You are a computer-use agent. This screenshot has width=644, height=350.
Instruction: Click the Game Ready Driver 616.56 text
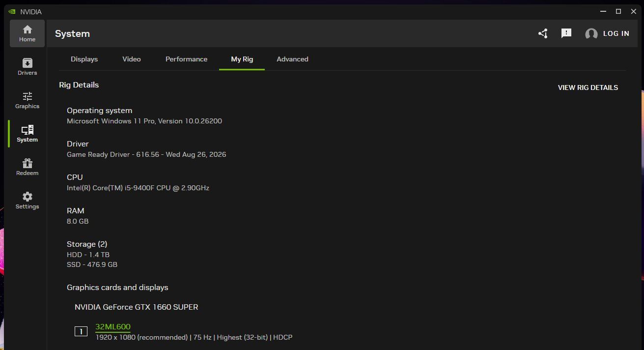[146, 154]
